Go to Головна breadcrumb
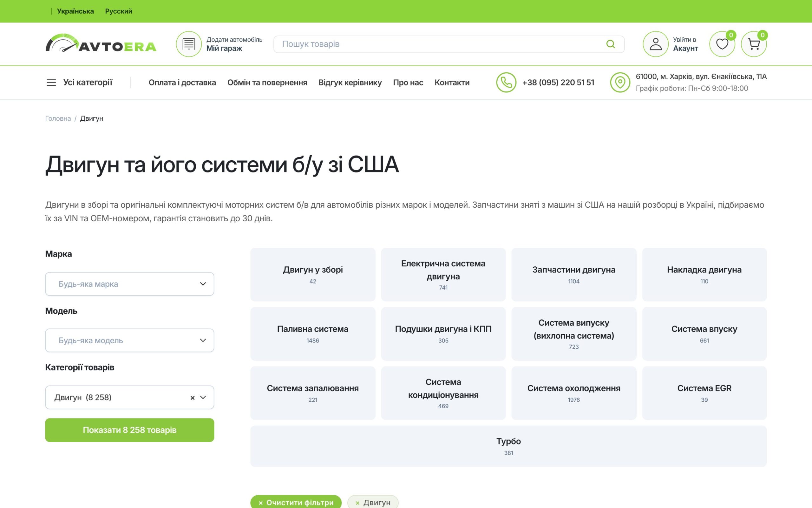The image size is (812, 508). pyautogui.click(x=58, y=118)
